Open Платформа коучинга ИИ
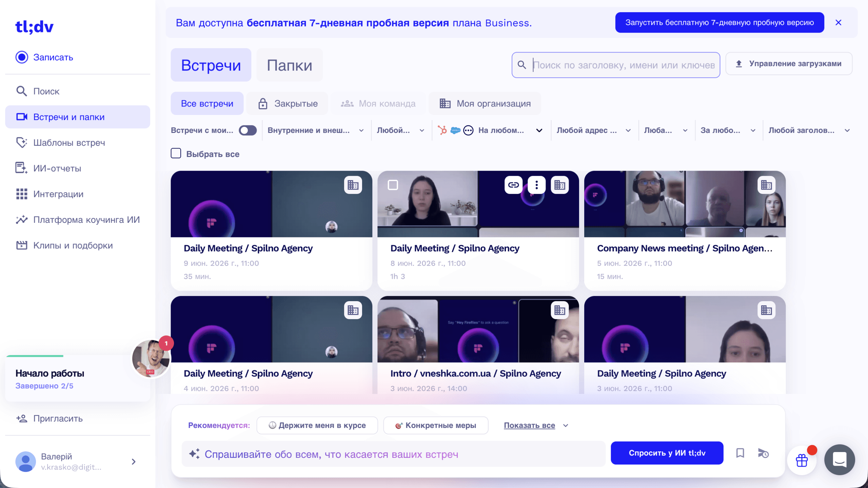This screenshot has width=868, height=488. (x=77, y=220)
